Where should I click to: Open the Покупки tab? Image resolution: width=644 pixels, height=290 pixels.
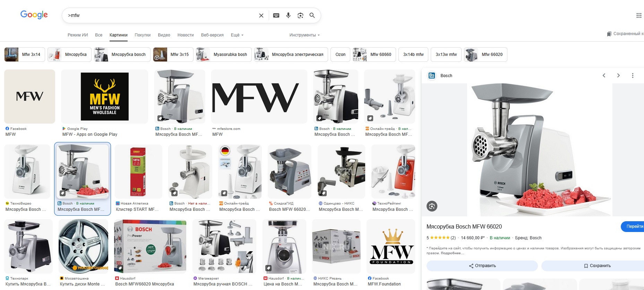[x=143, y=35]
